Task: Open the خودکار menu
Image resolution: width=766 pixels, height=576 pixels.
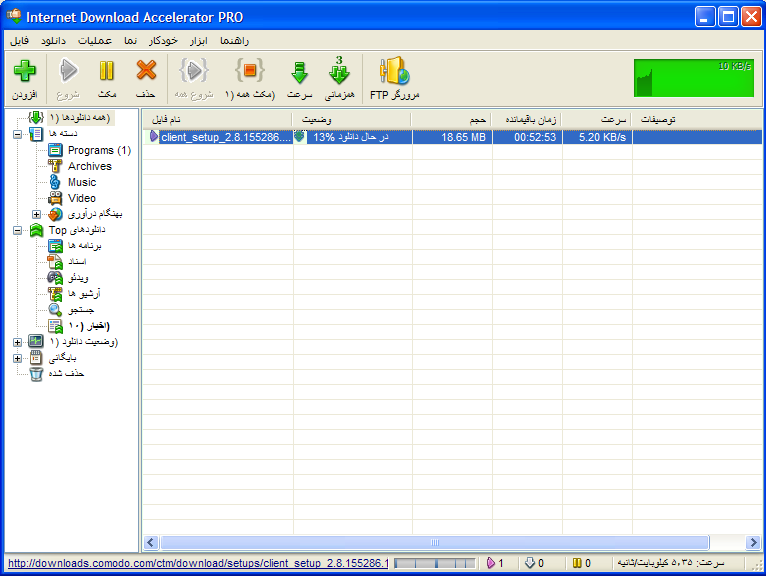Action: pyautogui.click(x=163, y=41)
